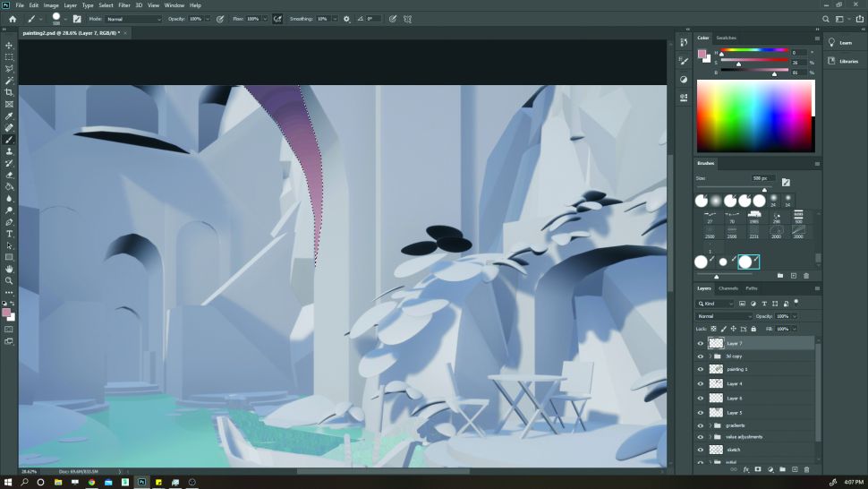The width and height of the screenshot is (868, 489).
Task: Expand the value adjustments group
Action: click(x=710, y=437)
